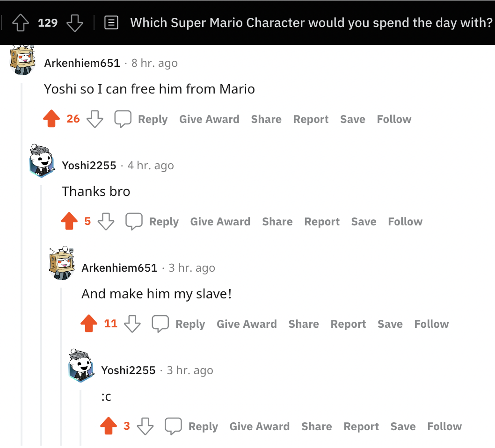Viewport: 495px width, 448px height.
Task: Open Yoshi2255's username link
Action: [89, 165]
